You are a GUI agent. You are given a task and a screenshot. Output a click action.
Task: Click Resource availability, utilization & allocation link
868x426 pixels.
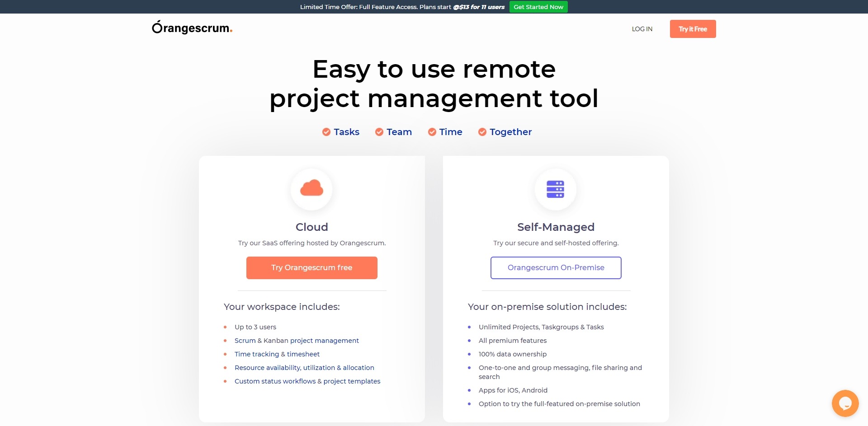(x=304, y=368)
